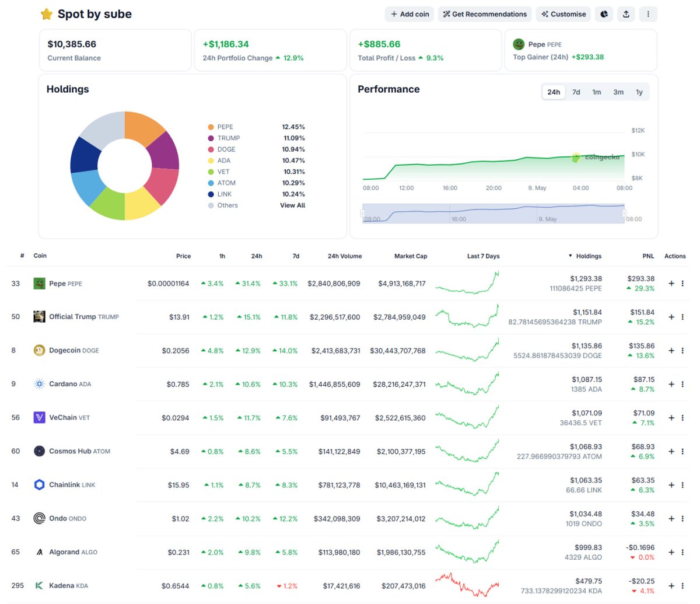Open the three-dot portfolio menu at top
This screenshot has width=700, height=604.
click(x=648, y=14)
